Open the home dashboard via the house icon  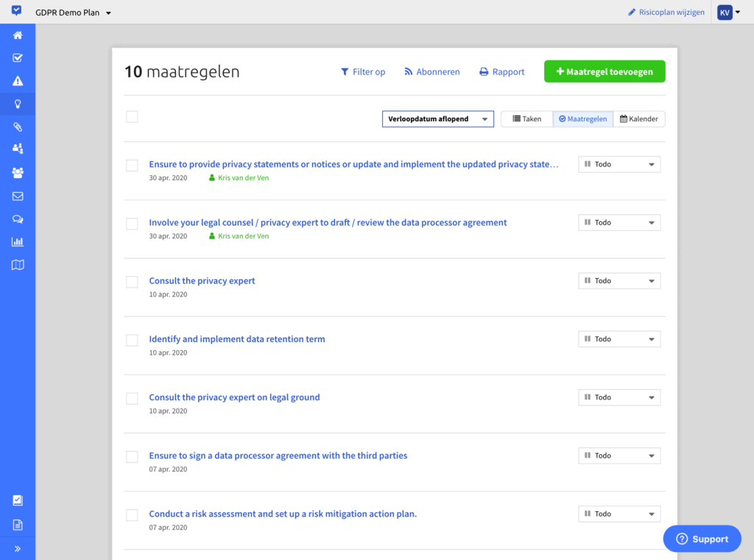pos(18,35)
